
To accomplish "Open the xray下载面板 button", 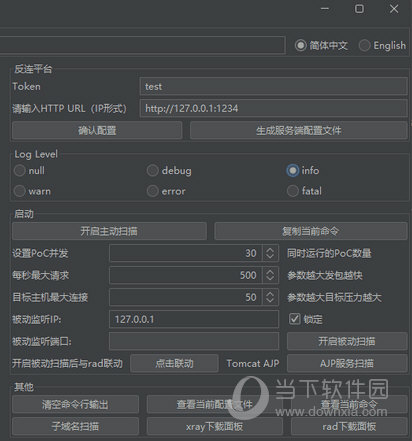I will point(215,426).
